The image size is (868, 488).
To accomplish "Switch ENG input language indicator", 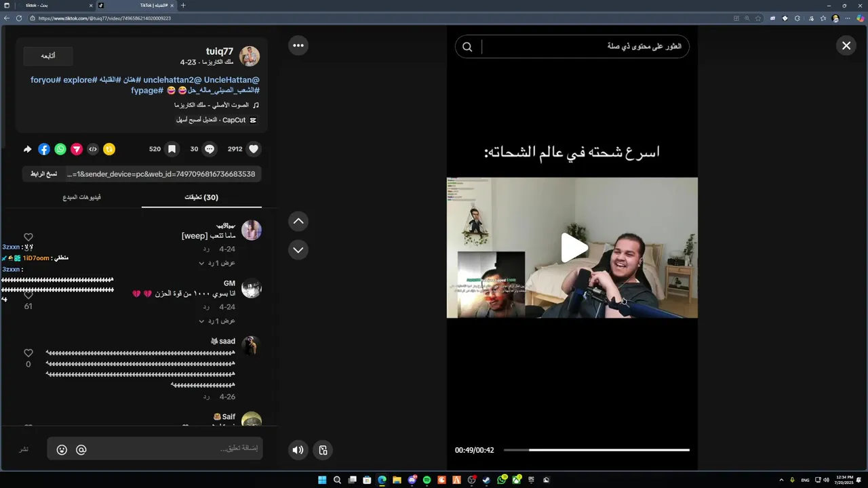I will (805, 480).
